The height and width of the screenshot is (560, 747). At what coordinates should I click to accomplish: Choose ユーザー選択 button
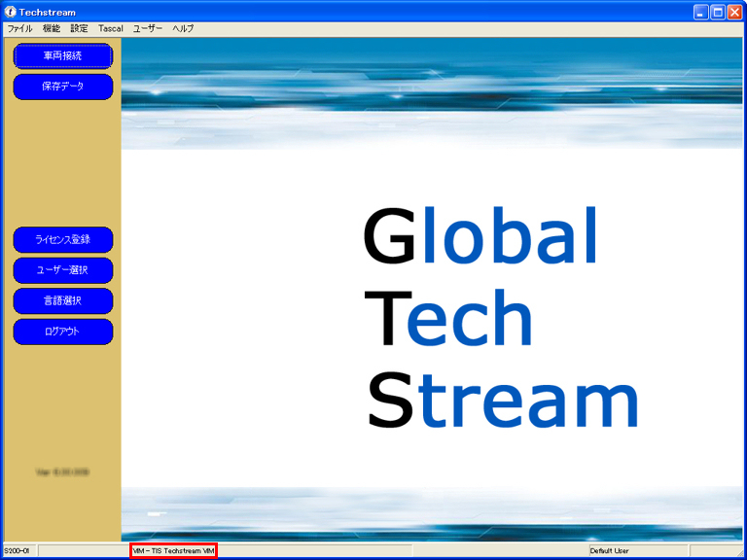63,270
